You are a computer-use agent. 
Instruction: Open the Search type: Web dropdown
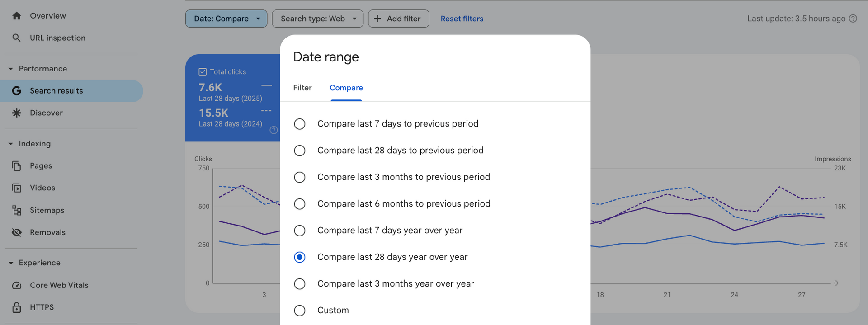[x=317, y=19]
